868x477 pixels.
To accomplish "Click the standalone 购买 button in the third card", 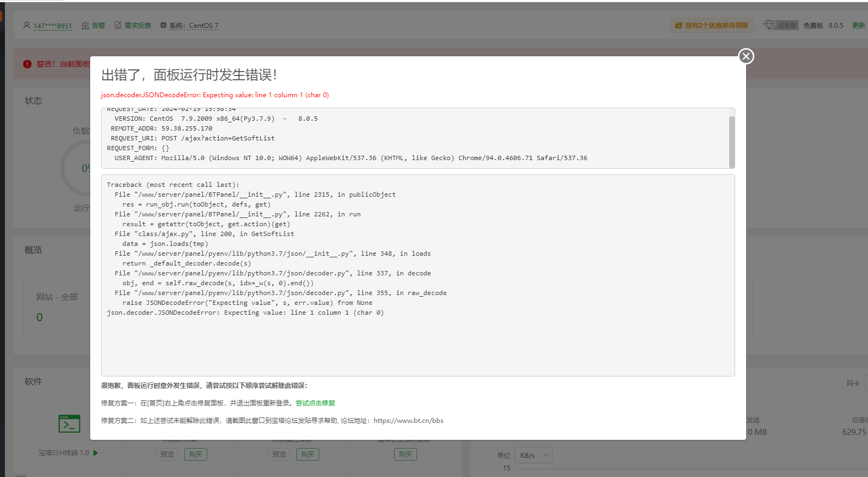I will tap(406, 454).
